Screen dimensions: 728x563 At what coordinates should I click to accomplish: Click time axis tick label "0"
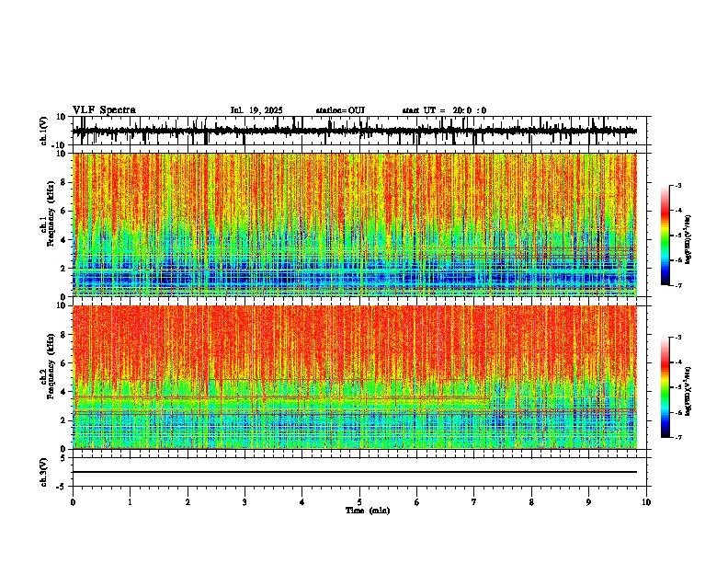73,502
